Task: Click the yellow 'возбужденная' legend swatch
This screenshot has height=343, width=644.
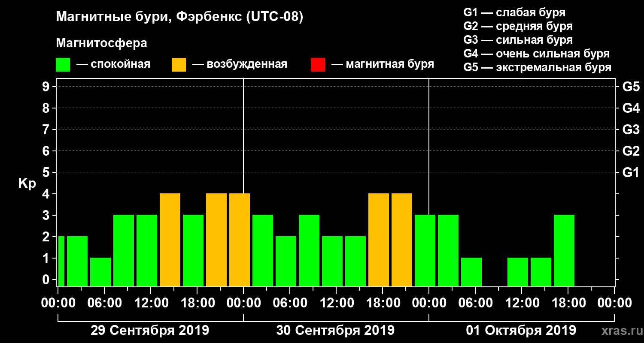Action: 179,65
